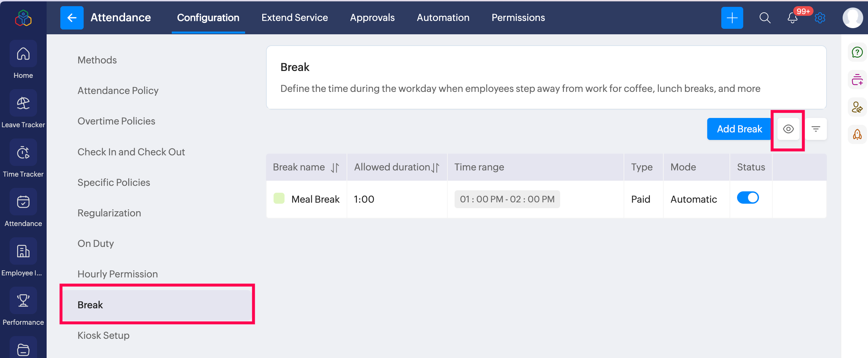Click the Add Break button
The height and width of the screenshot is (358, 868).
pyautogui.click(x=739, y=129)
